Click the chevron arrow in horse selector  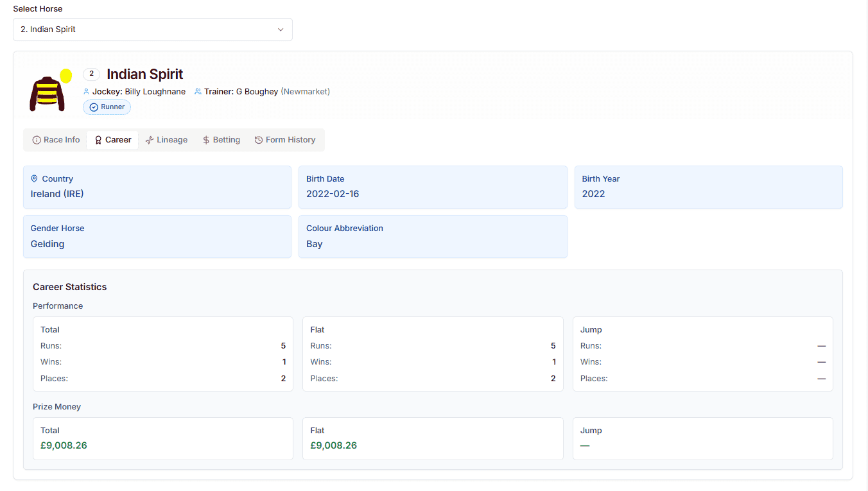tap(281, 30)
